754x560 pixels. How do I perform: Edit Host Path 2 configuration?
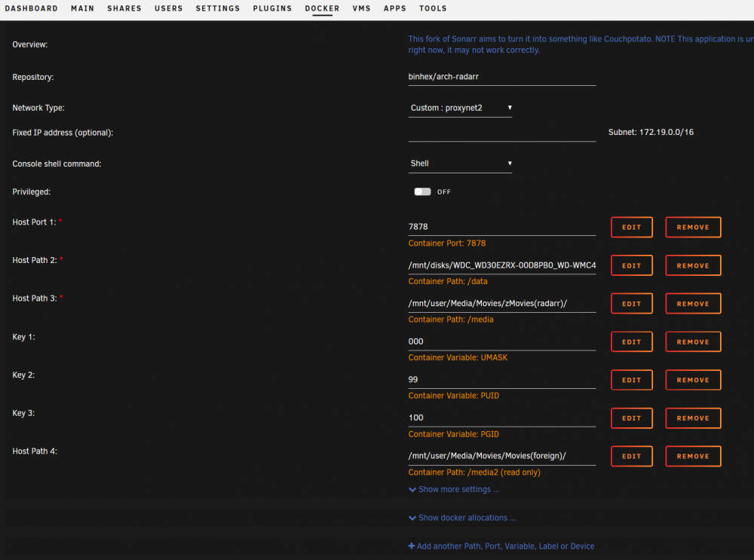[x=632, y=265]
